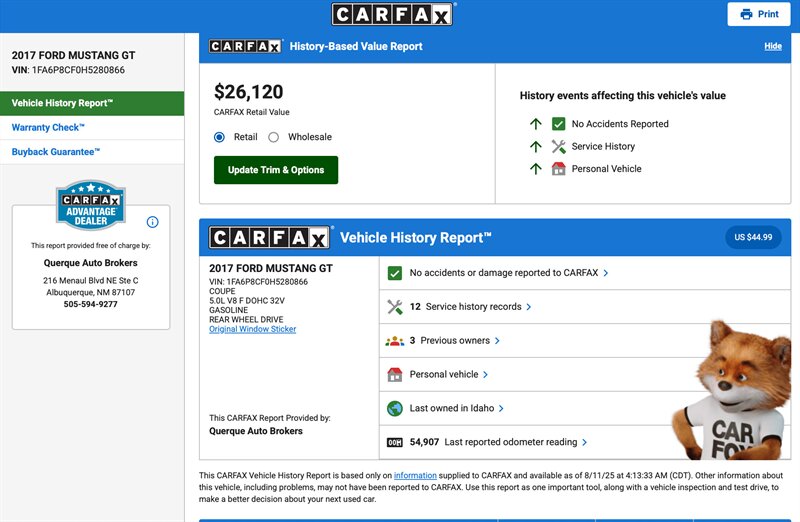Click the house icon beside Personal vehicle row
Screen dimensions: 800x522
click(x=394, y=375)
